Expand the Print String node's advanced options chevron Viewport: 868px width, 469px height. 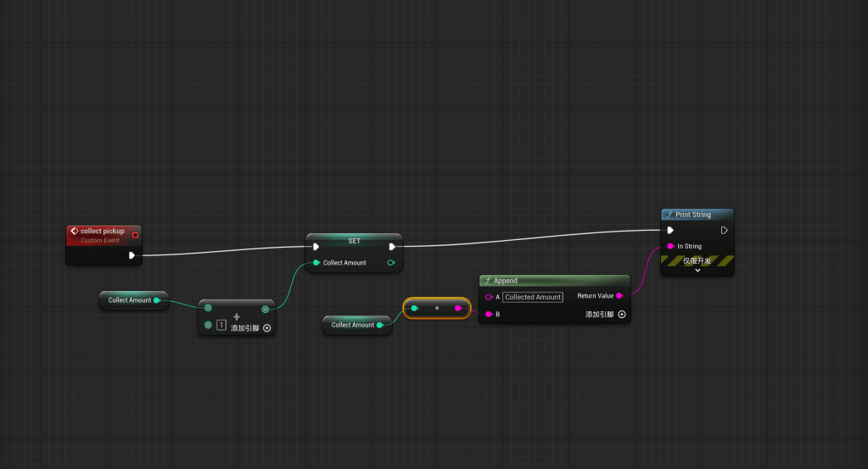697,271
